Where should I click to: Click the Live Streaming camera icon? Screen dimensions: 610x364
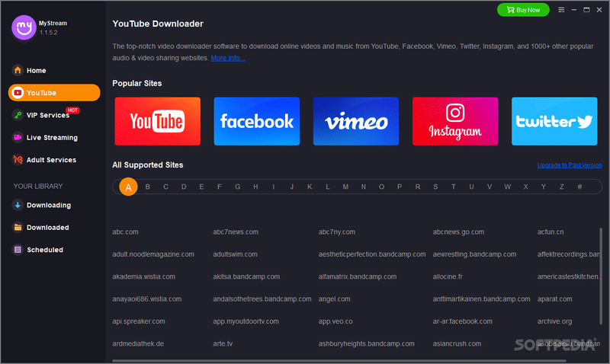[18, 138]
